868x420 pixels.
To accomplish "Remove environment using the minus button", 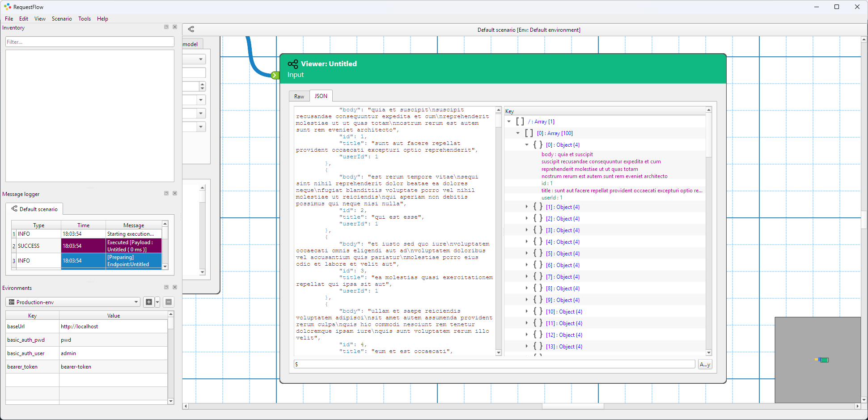I will click(169, 302).
